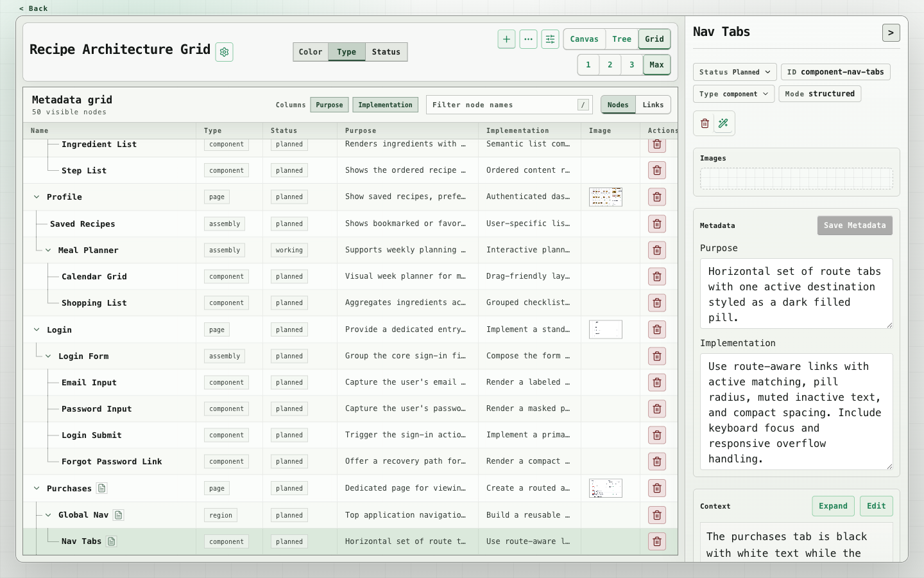Delete the Calendar Grid row
The image size is (924, 578).
(657, 277)
